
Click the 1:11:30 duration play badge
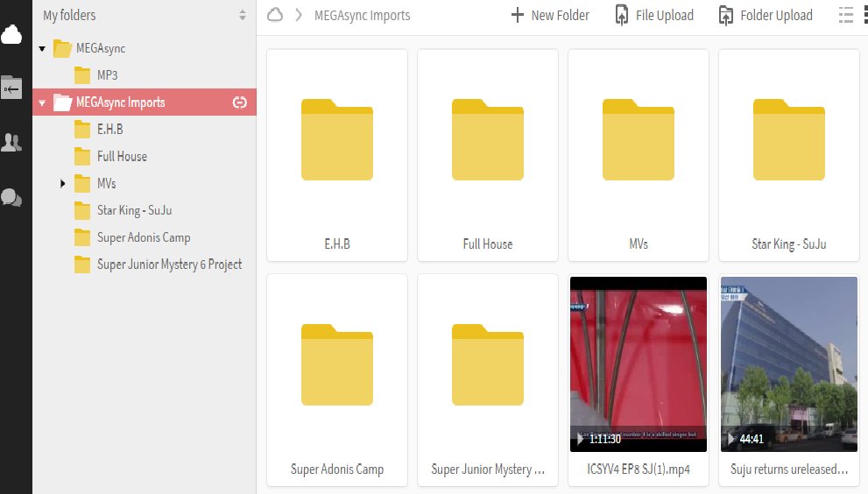[598, 439]
